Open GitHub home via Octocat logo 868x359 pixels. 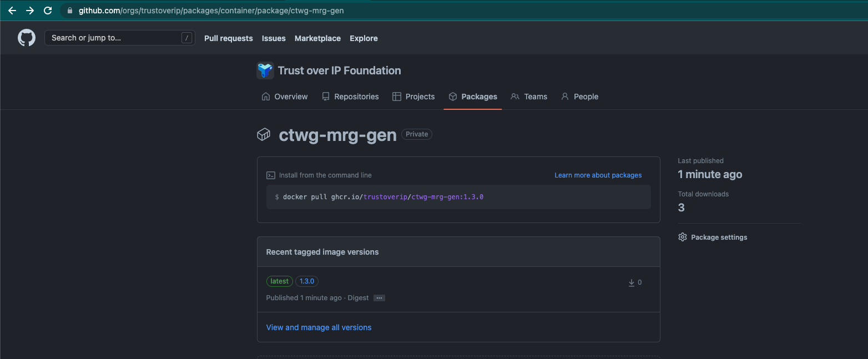(x=27, y=38)
